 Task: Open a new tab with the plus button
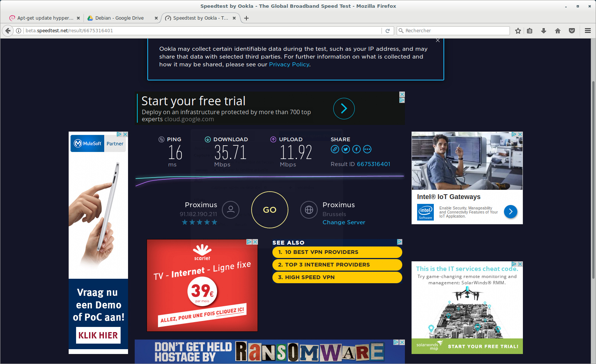246,18
